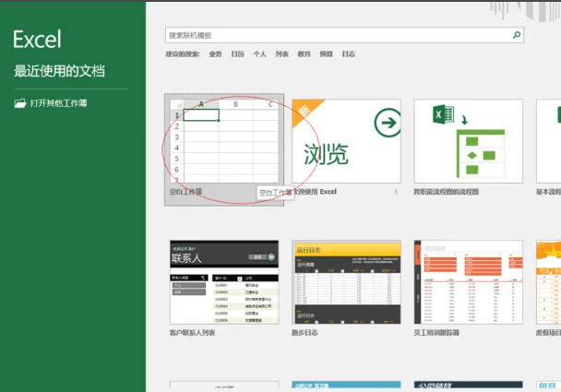Click the 最近使用的文档 heading
Image resolution: width=561 pixels, height=392 pixels.
[x=59, y=71]
